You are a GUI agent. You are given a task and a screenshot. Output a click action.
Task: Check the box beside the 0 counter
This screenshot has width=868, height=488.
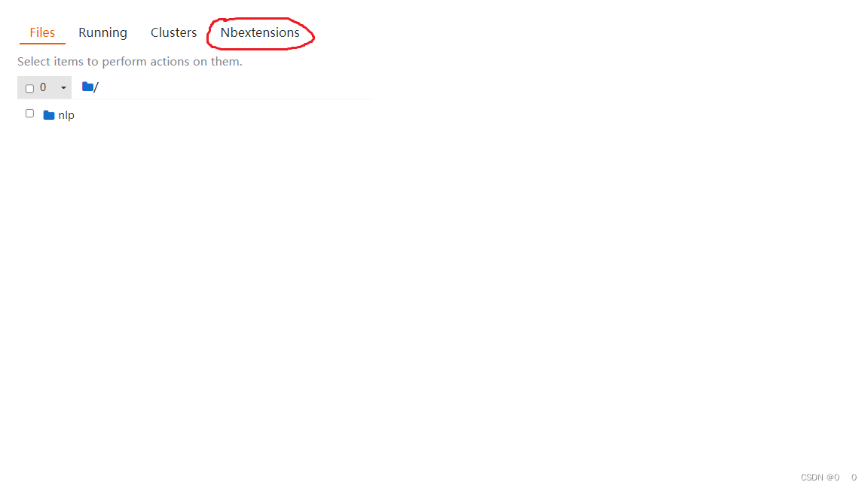pos(30,89)
